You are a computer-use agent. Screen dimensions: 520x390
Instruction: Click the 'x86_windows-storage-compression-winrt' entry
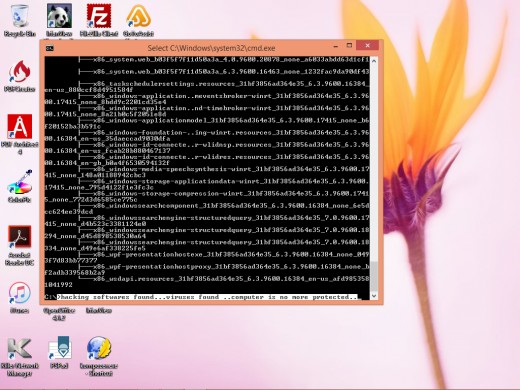point(231,193)
